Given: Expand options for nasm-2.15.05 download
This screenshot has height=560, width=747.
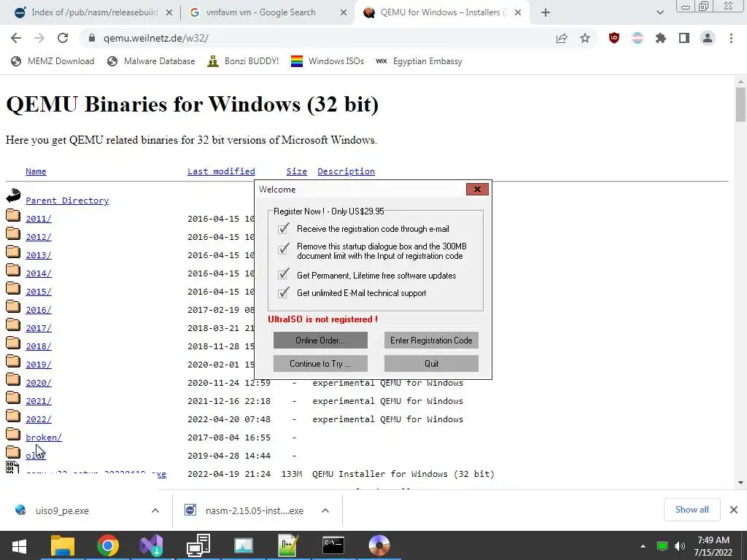Looking at the screenshot, I should (x=325, y=510).
